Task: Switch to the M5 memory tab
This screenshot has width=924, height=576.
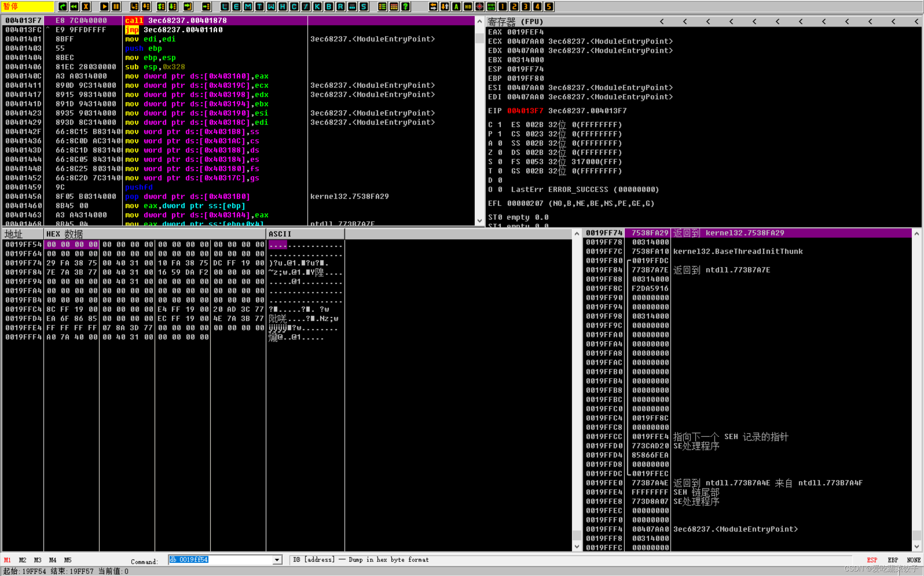Action: click(x=68, y=560)
